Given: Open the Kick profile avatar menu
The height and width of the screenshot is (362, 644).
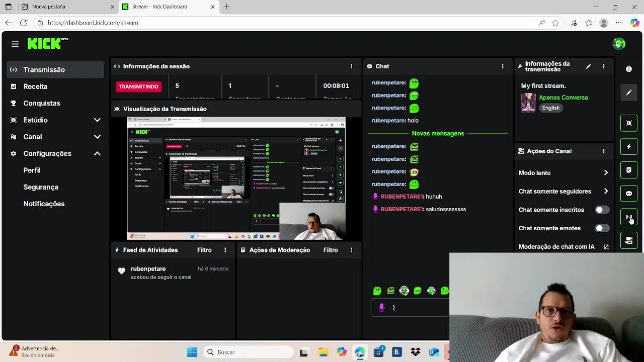Looking at the screenshot, I should (x=619, y=44).
